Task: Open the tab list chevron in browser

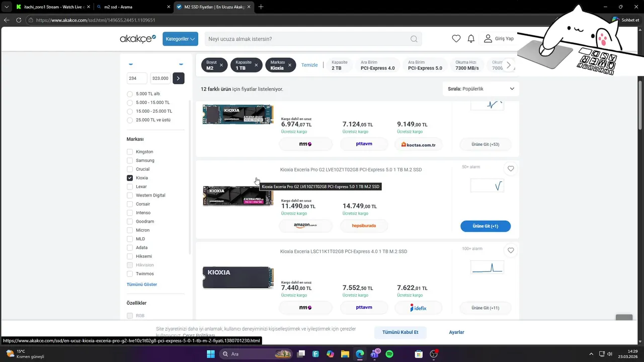Action: click(7, 7)
